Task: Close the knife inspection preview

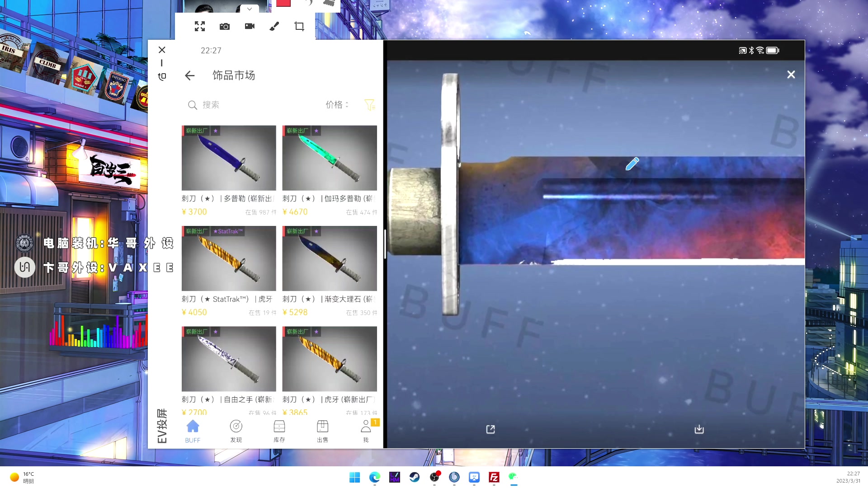Action: [x=791, y=75]
